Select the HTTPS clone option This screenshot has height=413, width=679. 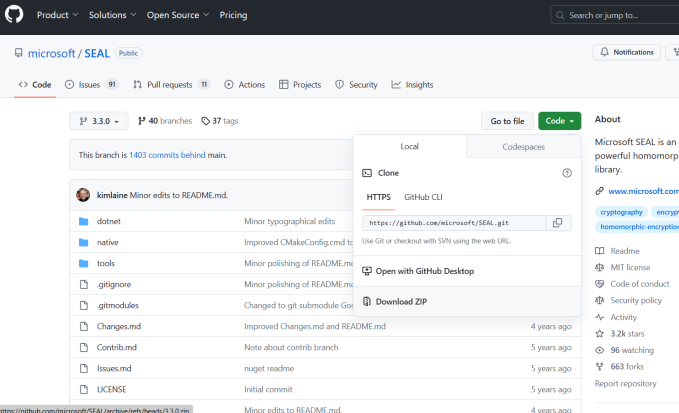click(378, 197)
